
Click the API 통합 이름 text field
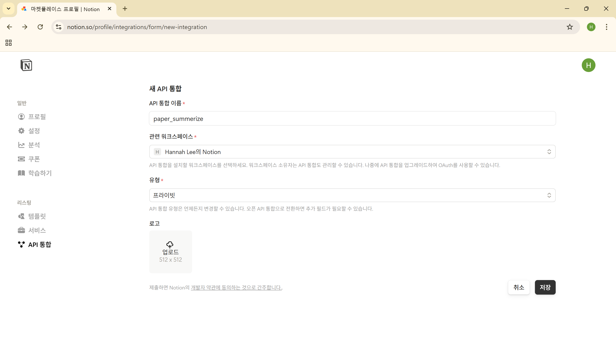(352, 119)
